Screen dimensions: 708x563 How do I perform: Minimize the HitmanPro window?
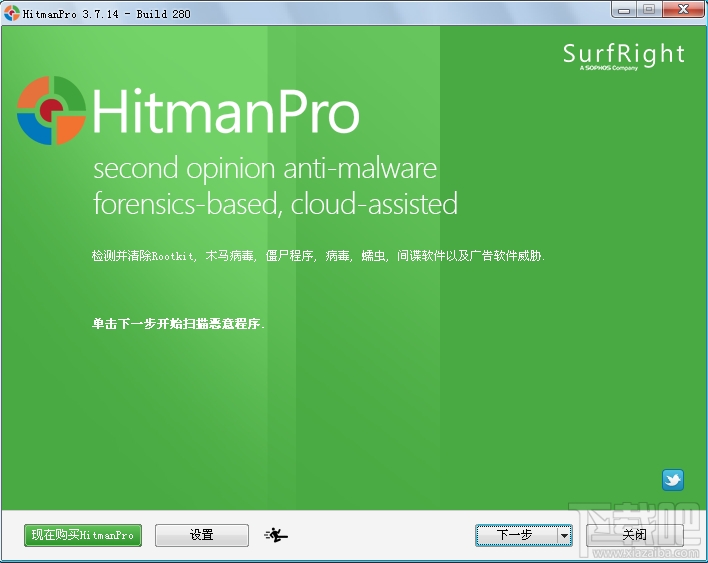(x=624, y=10)
